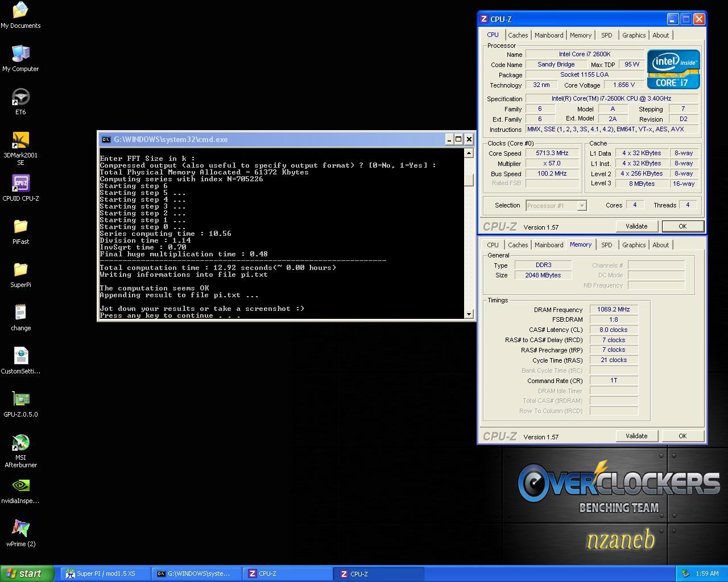Image resolution: width=728 pixels, height=582 pixels.
Task: Expand the Processor #1 selection dropdown
Action: coord(581,206)
